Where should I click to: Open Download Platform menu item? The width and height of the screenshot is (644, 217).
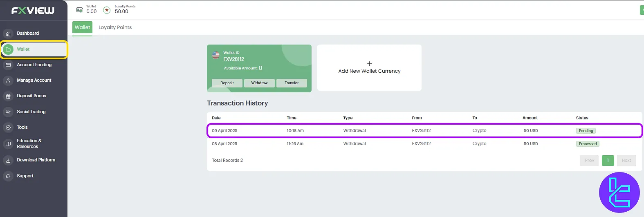(x=36, y=160)
